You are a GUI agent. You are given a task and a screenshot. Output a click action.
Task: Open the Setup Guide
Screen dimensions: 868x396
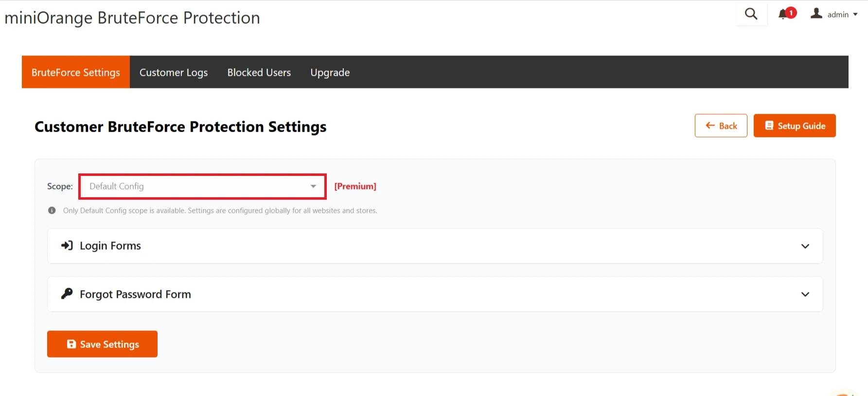795,126
